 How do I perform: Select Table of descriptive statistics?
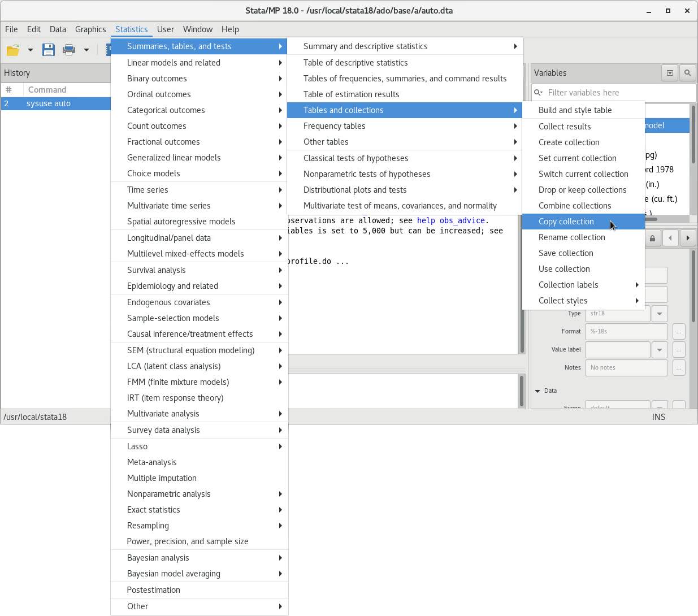(405, 63)
